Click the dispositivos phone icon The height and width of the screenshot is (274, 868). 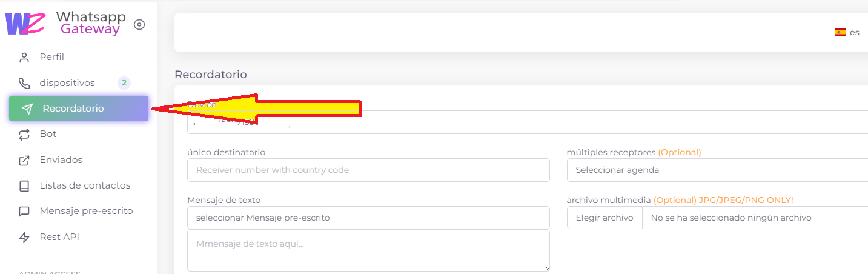[x=24, y=83]
